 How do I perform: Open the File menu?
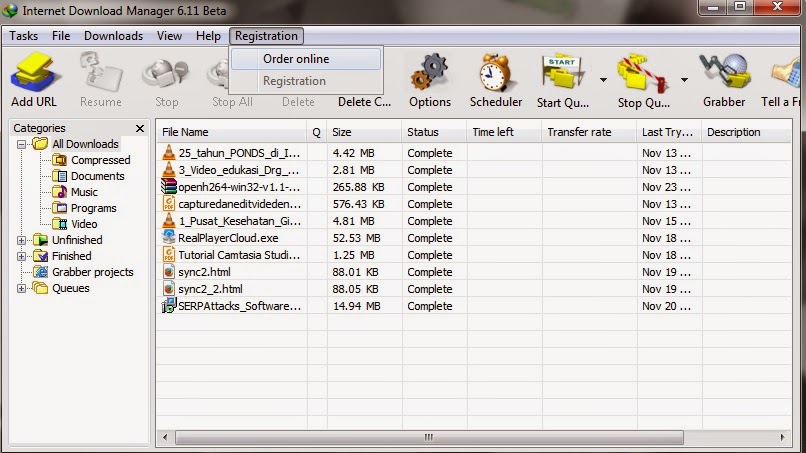(x=61, y=36)
